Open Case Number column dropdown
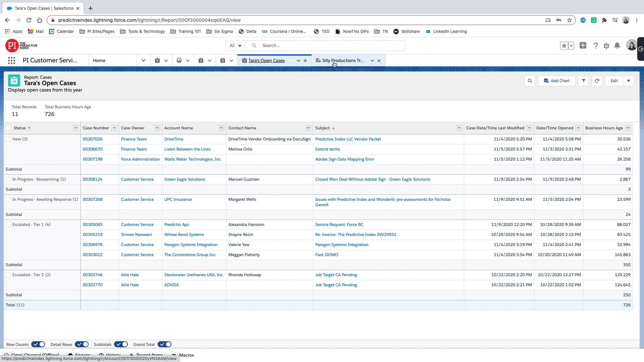Screen dimensions: 644x362 click(114, 128)
